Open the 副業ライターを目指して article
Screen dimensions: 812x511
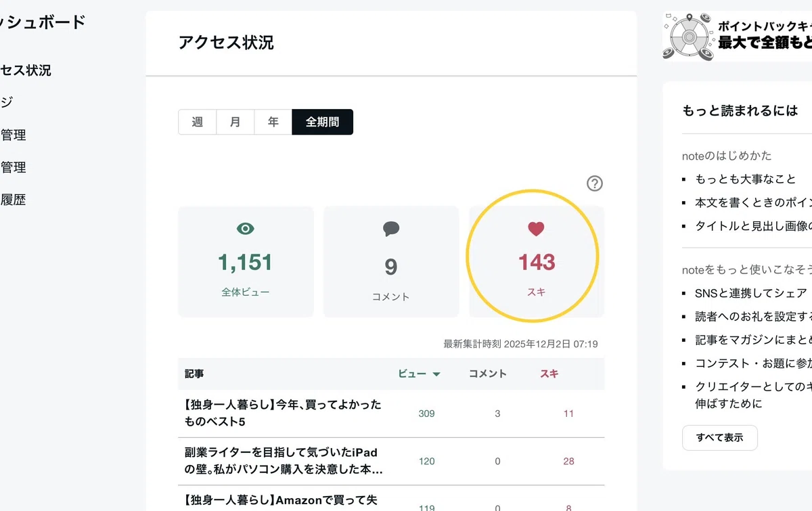tap(283, 461)
